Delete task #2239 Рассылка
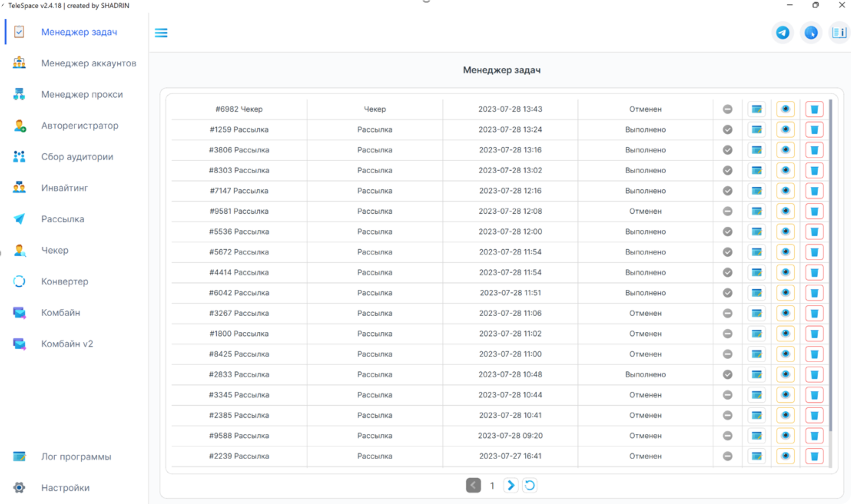851x504 pixels. coord(815,456)
